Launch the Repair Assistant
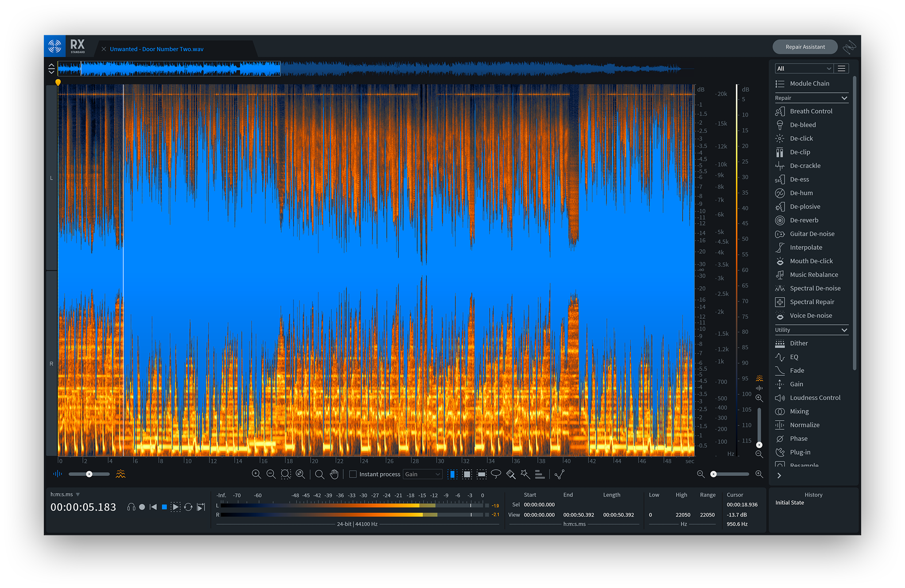The width and height of the screenshot is (905, 588). tap(805, 46)
